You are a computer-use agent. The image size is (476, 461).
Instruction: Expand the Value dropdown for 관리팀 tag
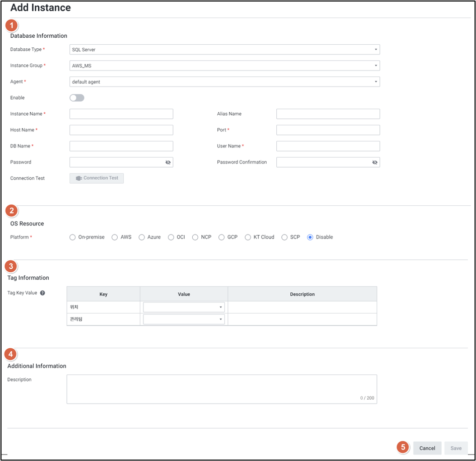pos(184,319)
